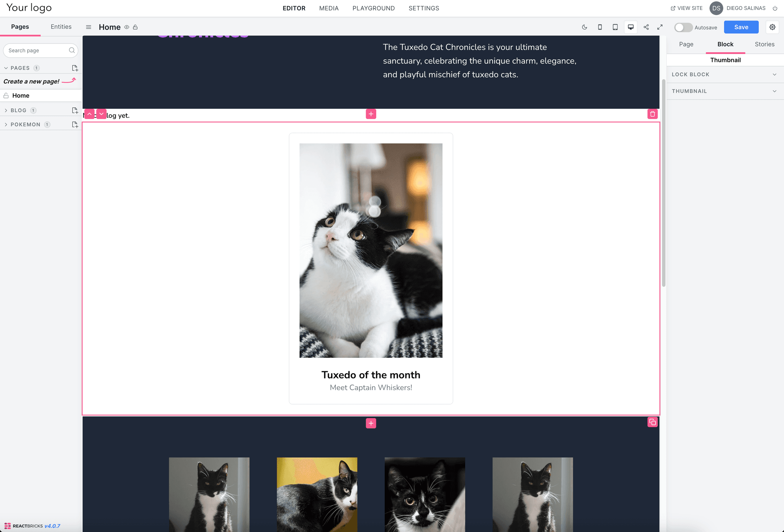Switch to the Page tab
Image resolution: width=784 pixels, height=532 pixels.
click(686, 43)
